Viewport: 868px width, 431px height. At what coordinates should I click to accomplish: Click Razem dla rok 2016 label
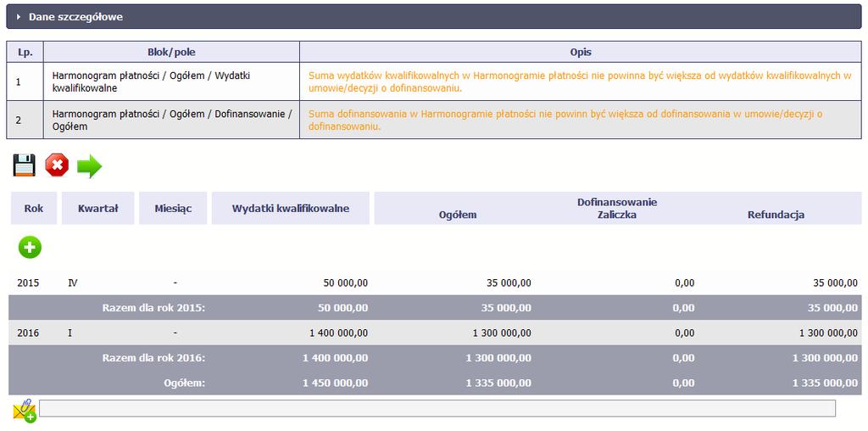click(x=154, y=358)
